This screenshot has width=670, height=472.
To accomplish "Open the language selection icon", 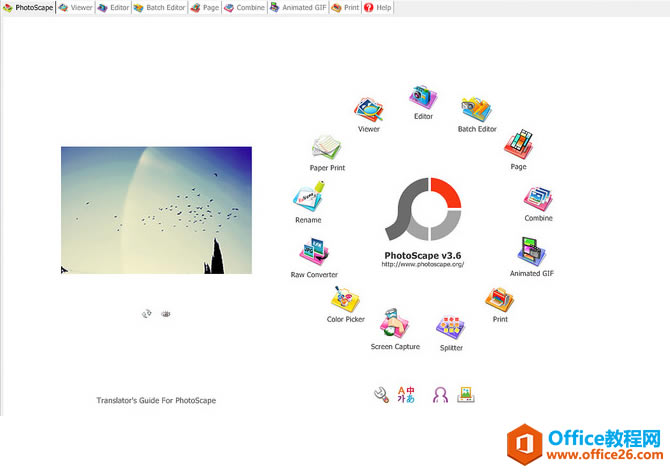I will [406, 395].
